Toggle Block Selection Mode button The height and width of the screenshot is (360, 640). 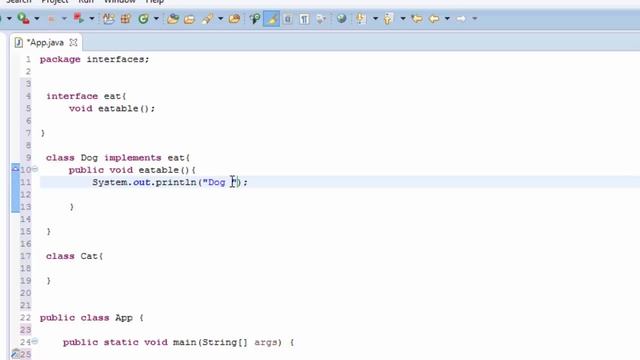click(x=288, y=18)
